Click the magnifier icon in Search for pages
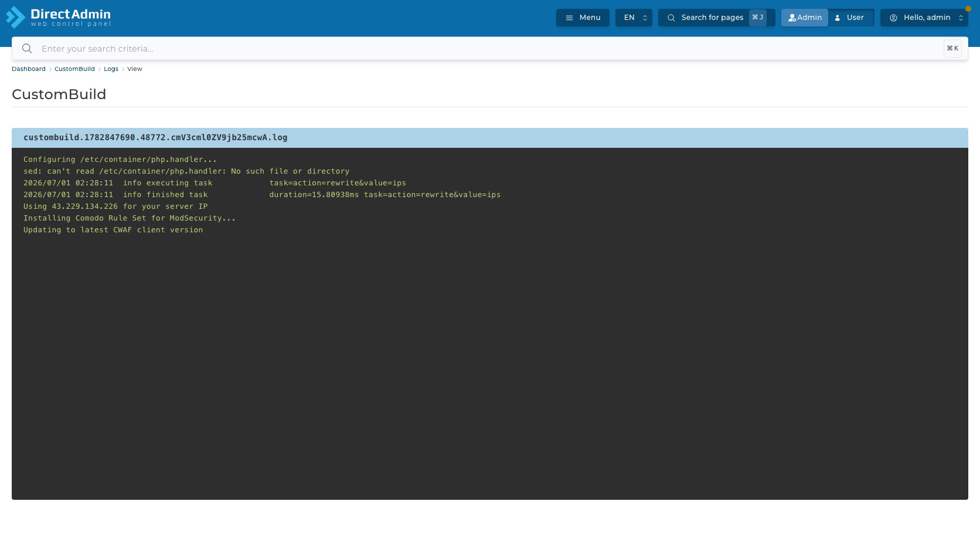980x552 pixels. tap(671, 18)
